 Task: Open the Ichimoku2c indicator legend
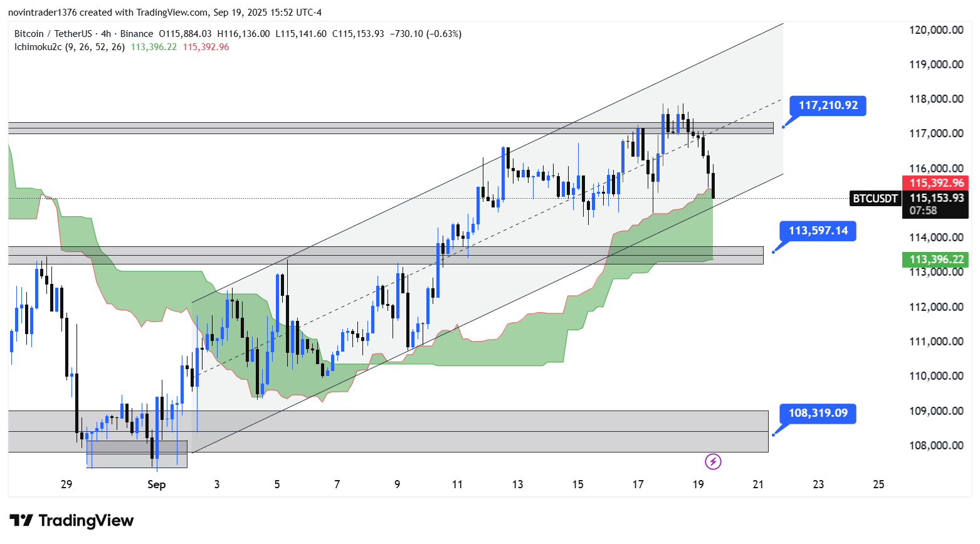[x=70, y=47]
